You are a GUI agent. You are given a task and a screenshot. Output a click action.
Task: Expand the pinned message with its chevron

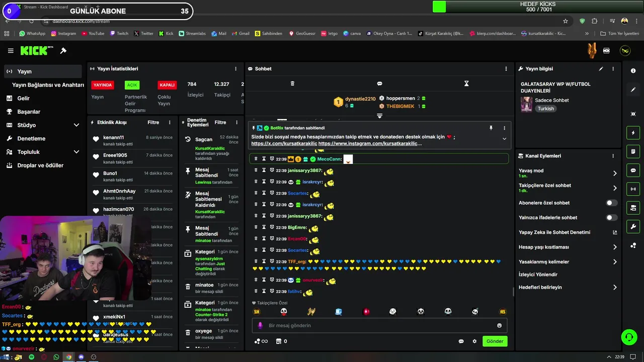point(504,139)
